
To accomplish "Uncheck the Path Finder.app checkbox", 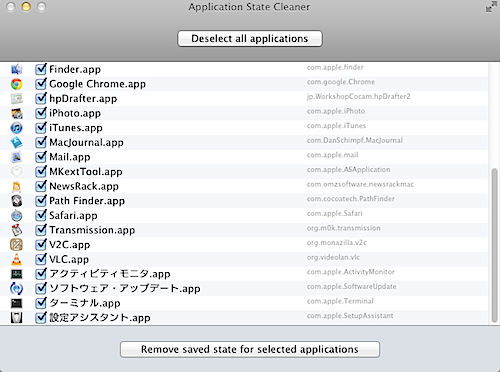I will [41, 201].
